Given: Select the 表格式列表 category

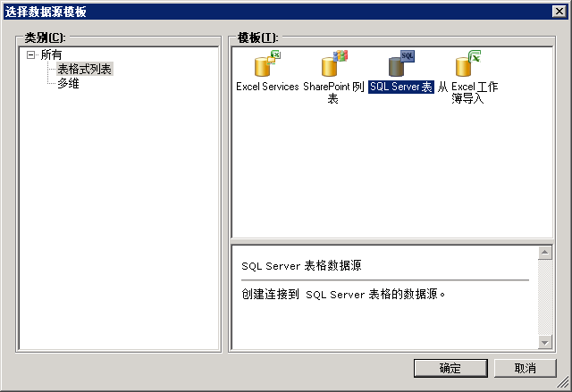Looking at the screenshot, I should (x=85, y=69).
